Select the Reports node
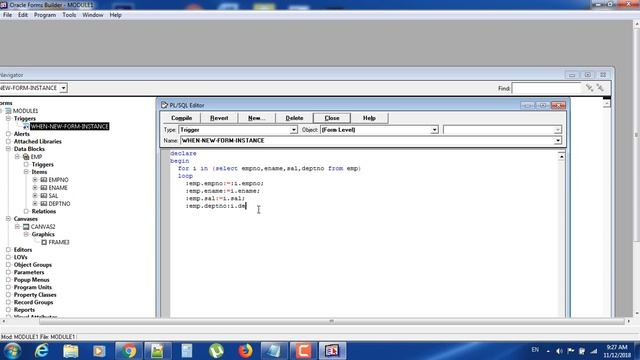This screenshot has height=360, width=640. [x=24, y=310]
